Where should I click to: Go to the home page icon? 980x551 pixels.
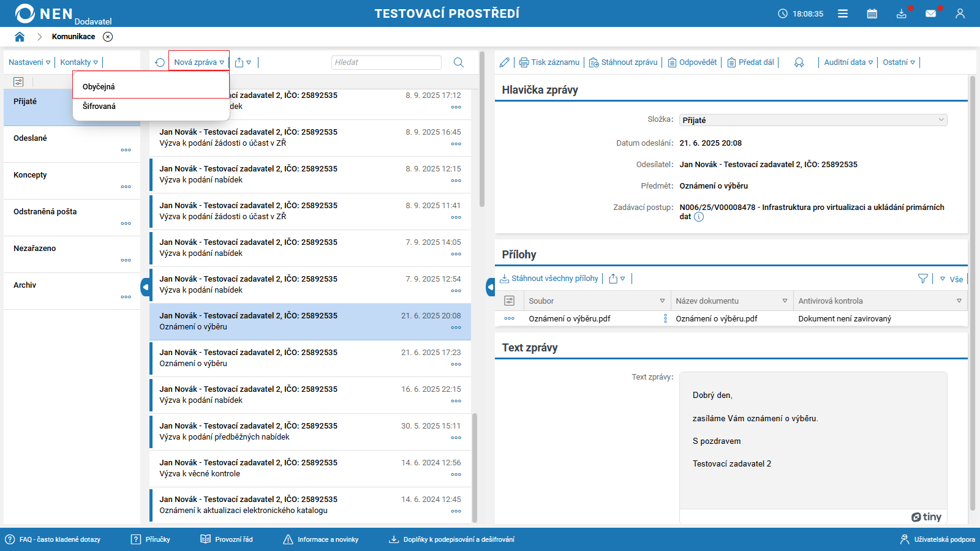pyautogui.click(x=20, y=37)
